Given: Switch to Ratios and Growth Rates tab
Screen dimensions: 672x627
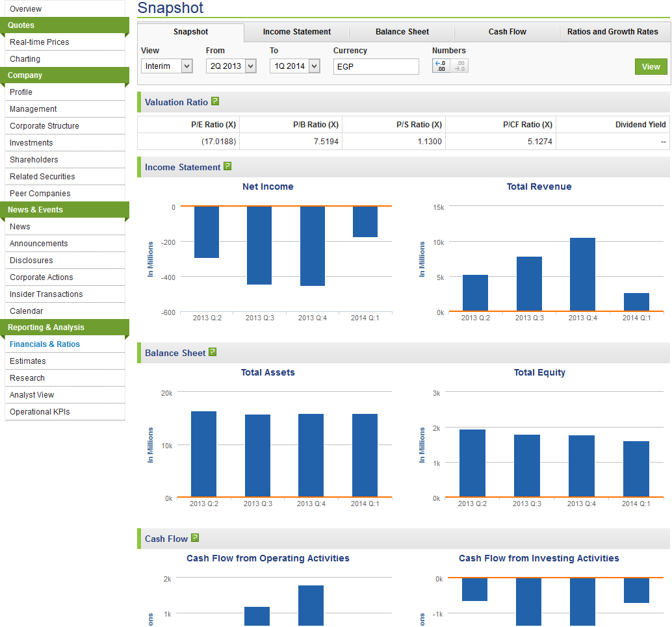Looking at the screenshot, I should coord(613,32).
